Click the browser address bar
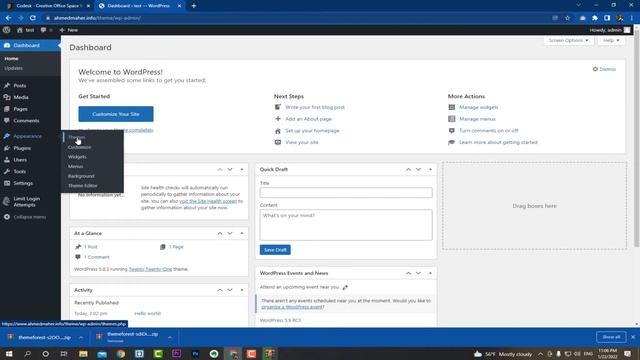 coord(298,18)
